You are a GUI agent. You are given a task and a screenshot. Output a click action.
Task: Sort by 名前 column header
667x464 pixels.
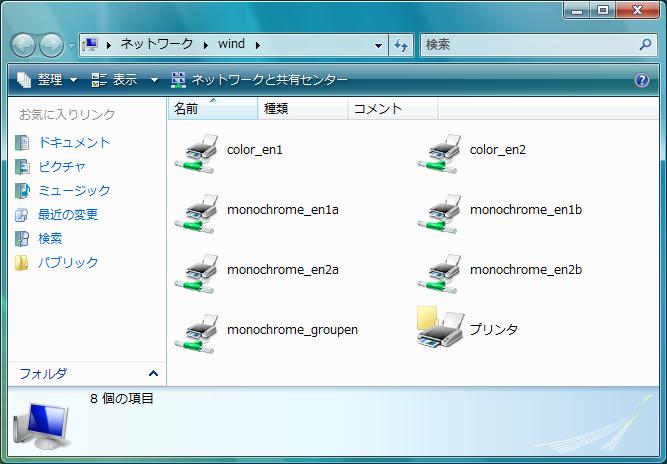213,109
